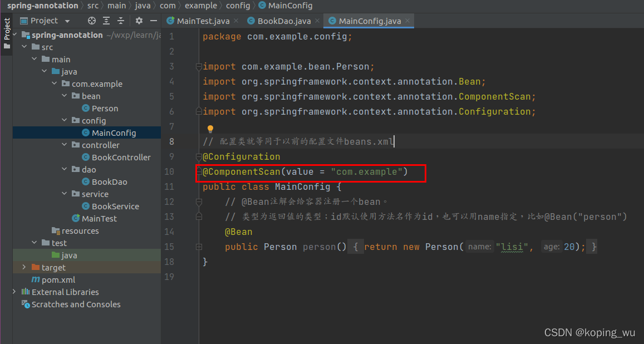The height and width of the screenshot is (344, 644).
Task: Click the spring-annotation breadcrumb
Action: point(43,6)
